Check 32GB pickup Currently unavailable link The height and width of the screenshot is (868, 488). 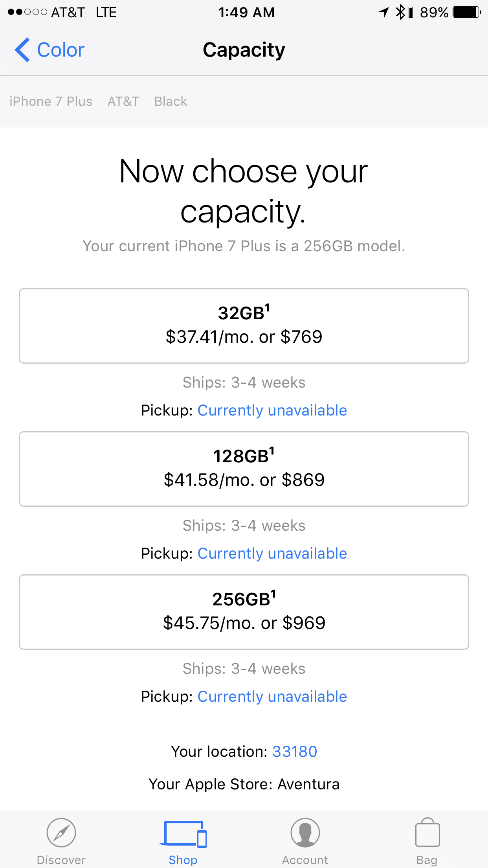point(272,410)
